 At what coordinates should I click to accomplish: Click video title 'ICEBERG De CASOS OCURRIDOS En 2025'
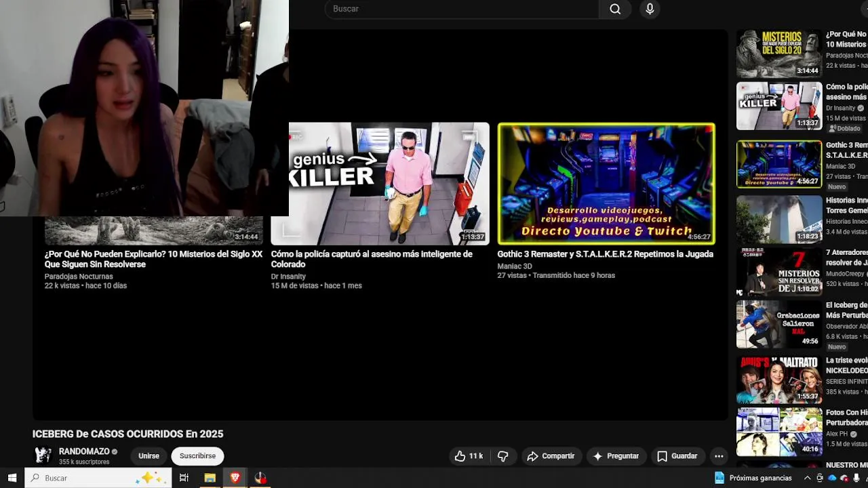(127, 434)
